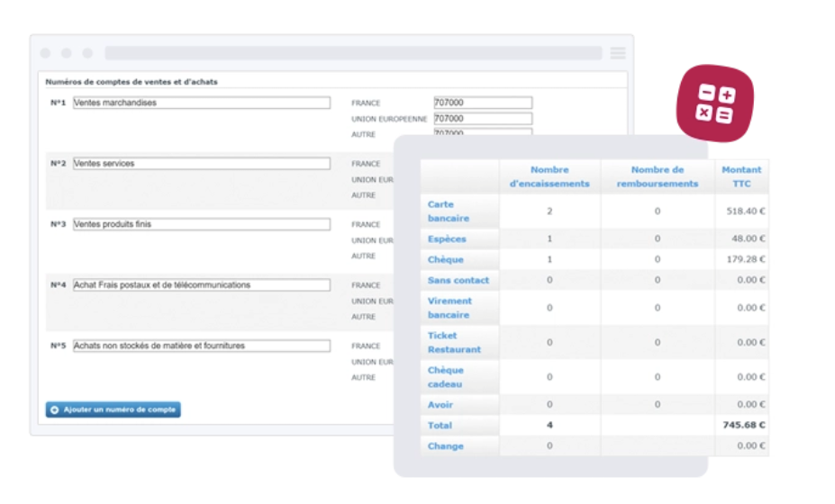The height and width of the screenshot is (504, 835).
Task: Open the Espèces payment link
Action: click(x=447, y=239)
